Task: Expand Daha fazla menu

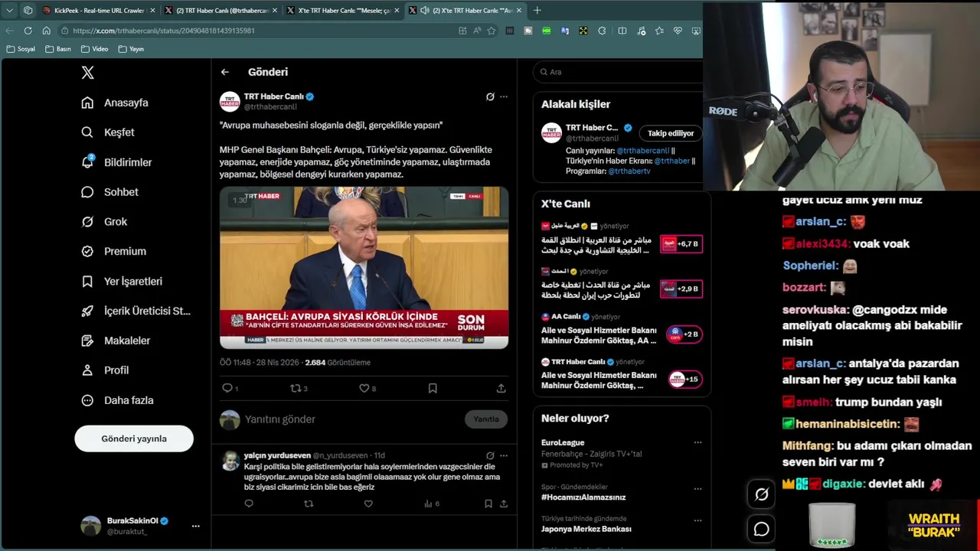Action: tap(118, 400)
